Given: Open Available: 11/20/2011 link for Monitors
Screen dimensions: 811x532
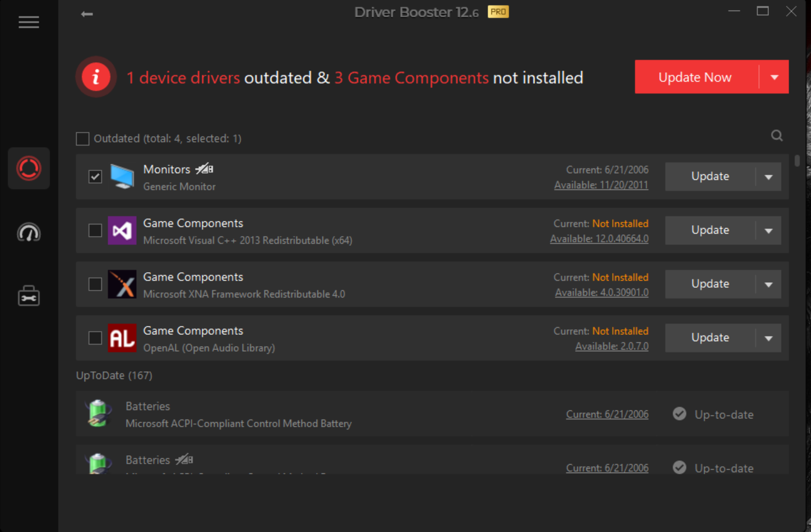Looking at the screenshot, I should coord(601,185).
